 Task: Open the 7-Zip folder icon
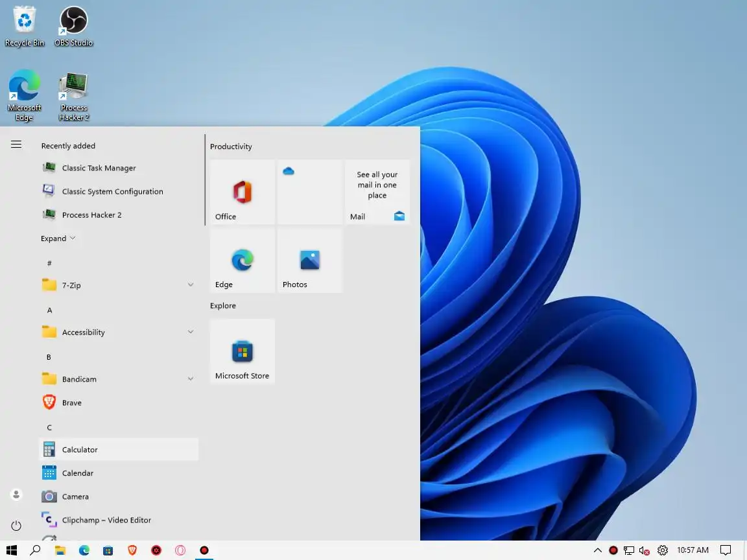point(49,285)
